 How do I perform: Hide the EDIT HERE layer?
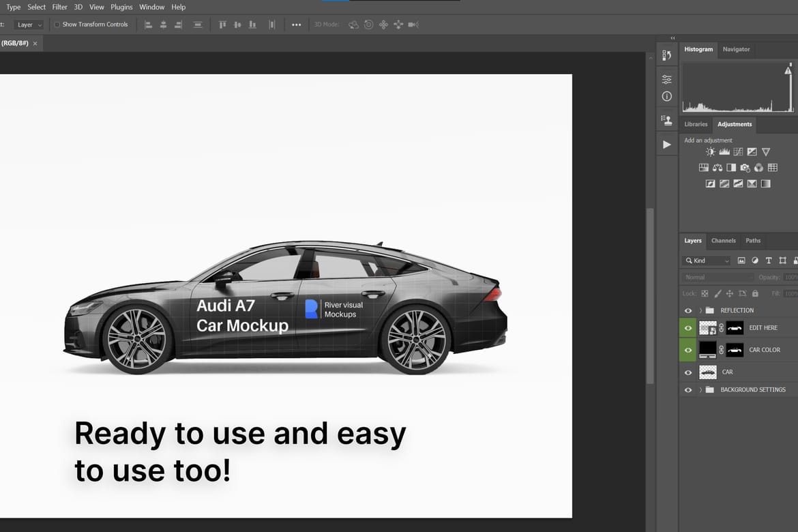coord(688,328)
